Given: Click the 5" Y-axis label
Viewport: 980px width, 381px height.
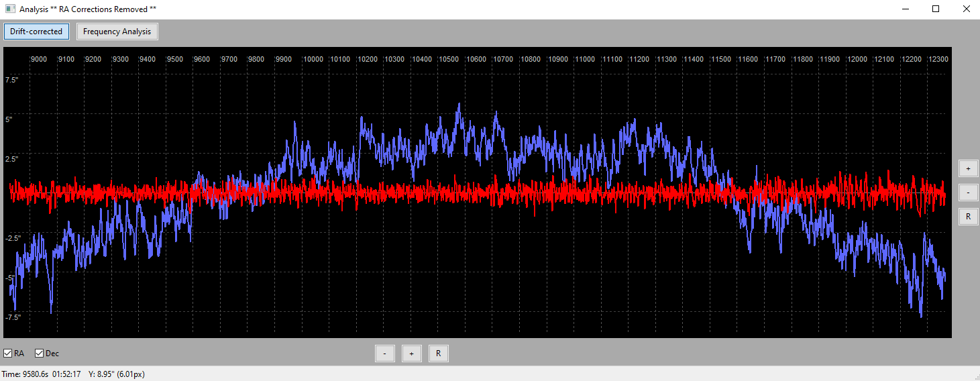Looking at the screenshot, I should click(9, 119).
